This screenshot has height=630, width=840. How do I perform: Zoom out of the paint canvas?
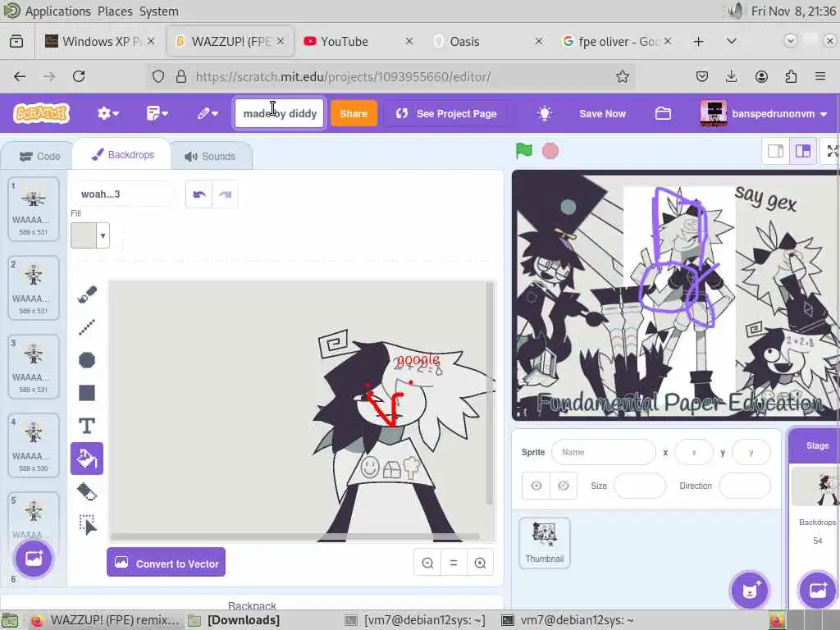pos(427,563)
